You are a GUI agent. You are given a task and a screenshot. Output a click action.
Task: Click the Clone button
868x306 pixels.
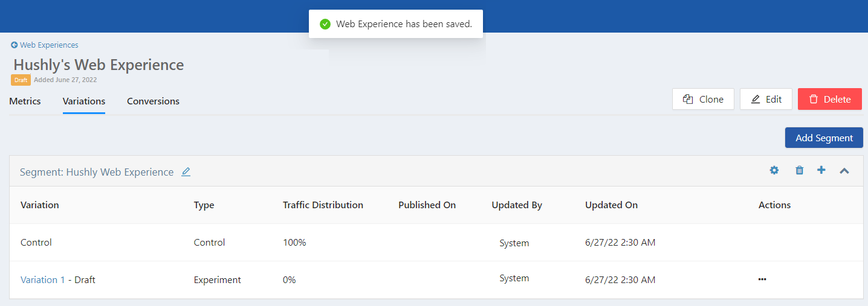pos(703,99)
